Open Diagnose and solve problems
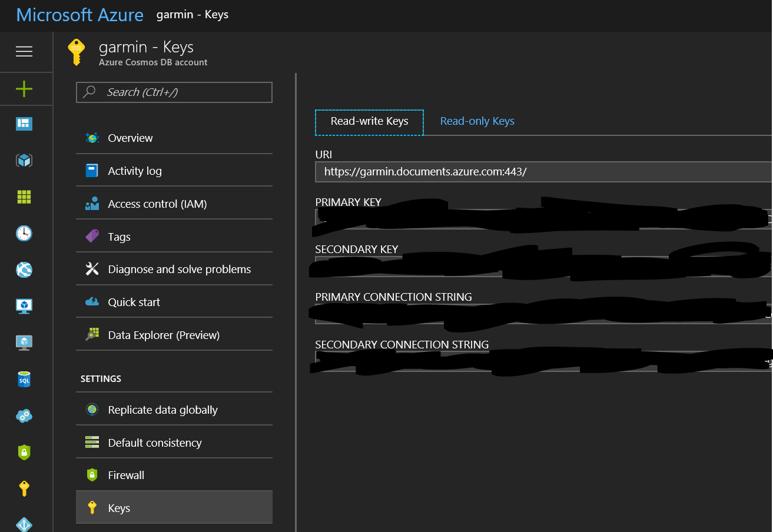Screen dimensions: 773x532 point(174,269)
